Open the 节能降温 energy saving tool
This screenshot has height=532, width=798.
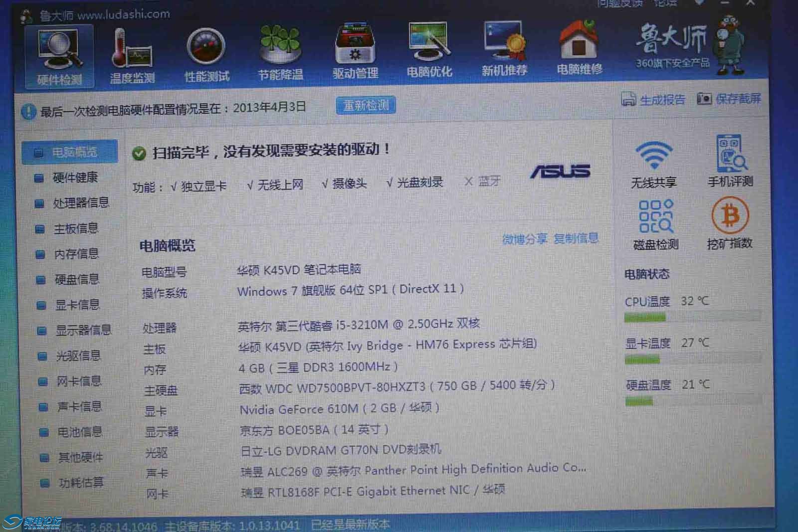click(280, 53)
